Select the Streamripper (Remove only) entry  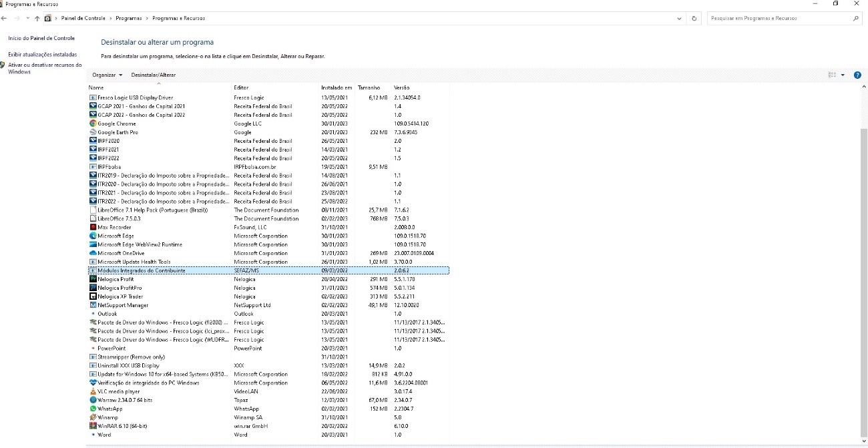click(268, 357)
